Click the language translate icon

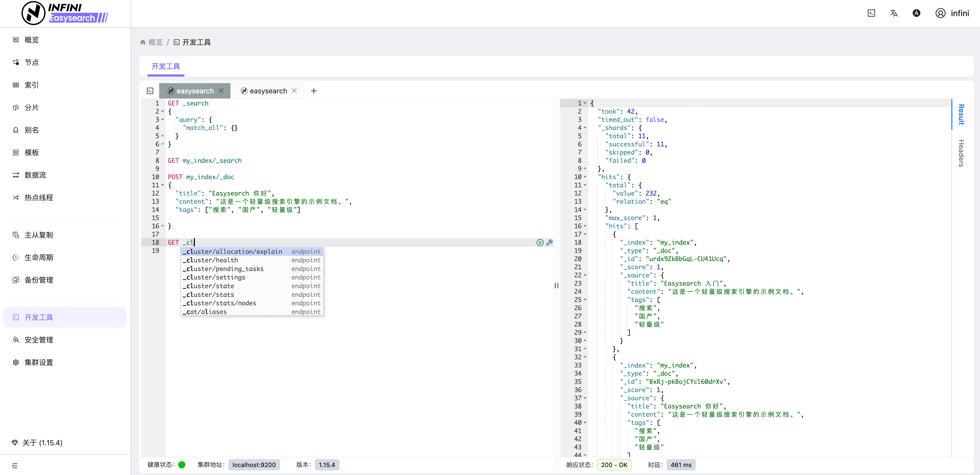tap(894, 13)
